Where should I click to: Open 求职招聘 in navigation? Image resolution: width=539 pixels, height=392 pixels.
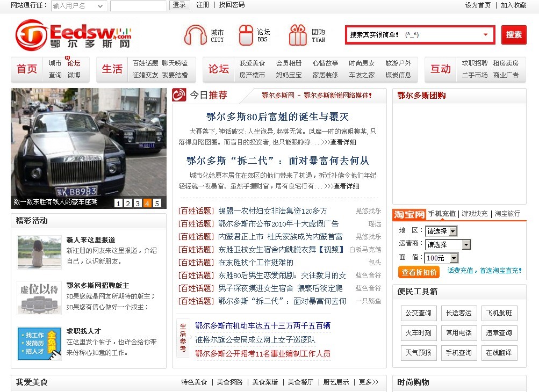point(475,63)
